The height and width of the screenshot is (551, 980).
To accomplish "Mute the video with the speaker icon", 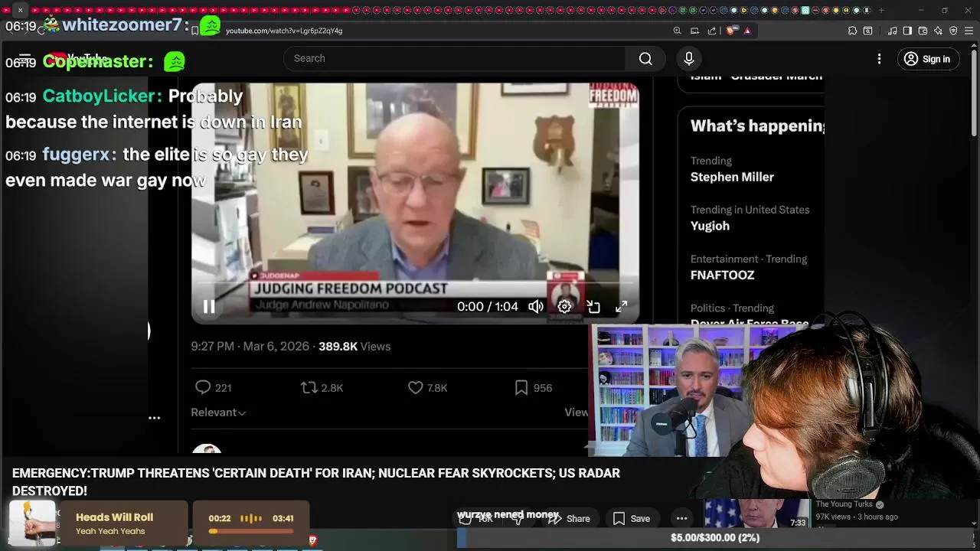I will tap(536, 307).
